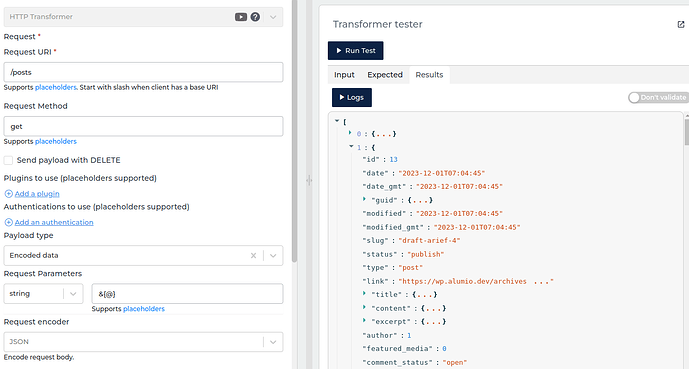The image size is (689, 369).
Task: Click the Request Parameters value field &{@}
Action: click(187, 293)
